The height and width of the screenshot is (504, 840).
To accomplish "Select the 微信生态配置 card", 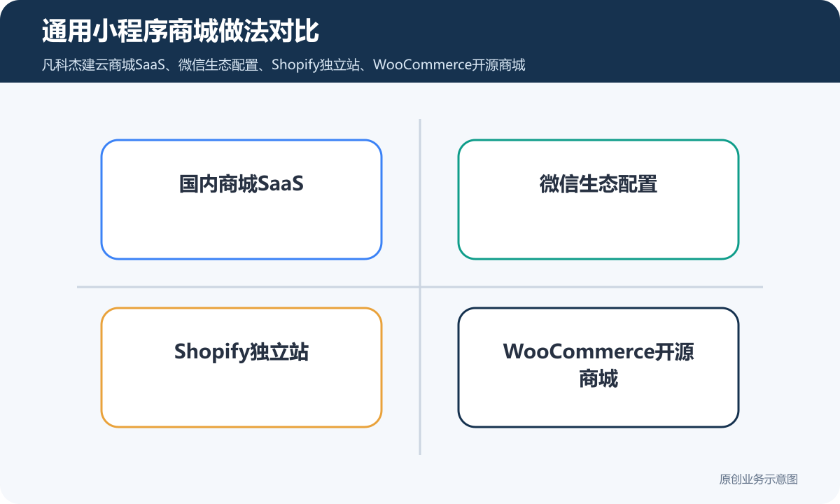I will pos(598,199).
